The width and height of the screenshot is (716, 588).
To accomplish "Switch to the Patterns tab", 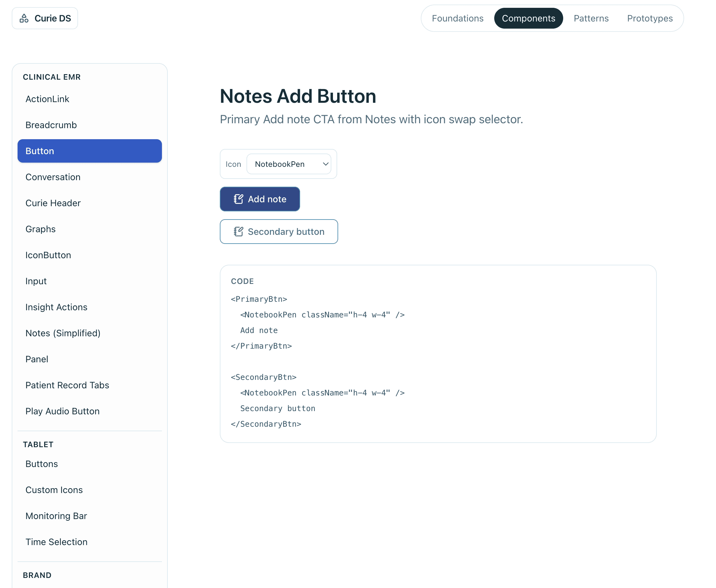I will tap(591, 18).
